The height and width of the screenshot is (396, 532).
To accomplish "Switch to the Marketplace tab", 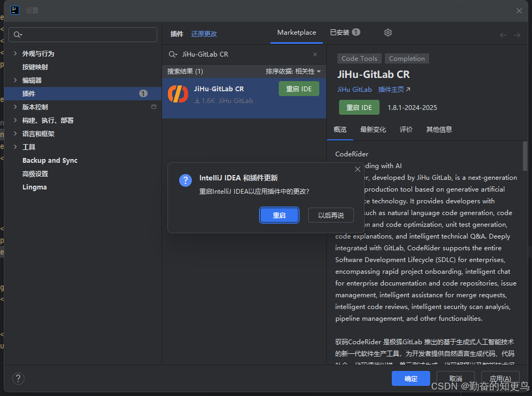I will pos(296,33).
